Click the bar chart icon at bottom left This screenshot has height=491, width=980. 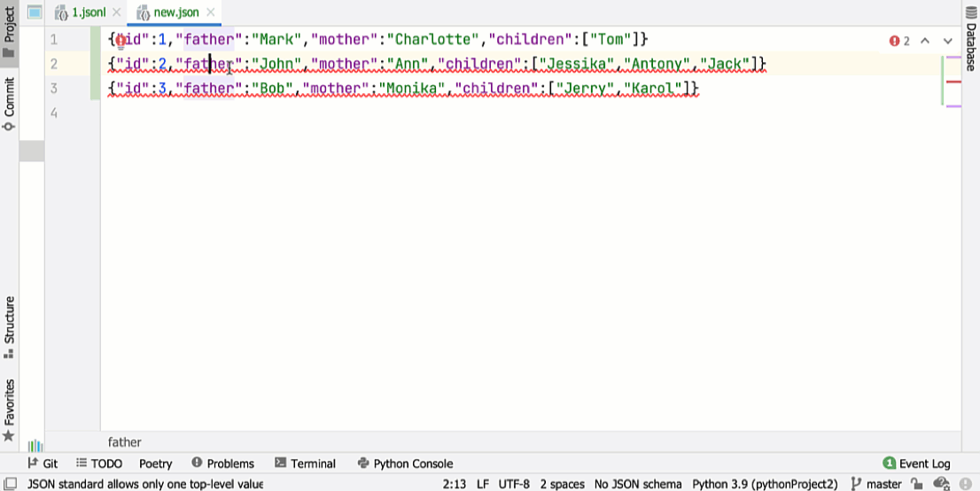point(35,445)
